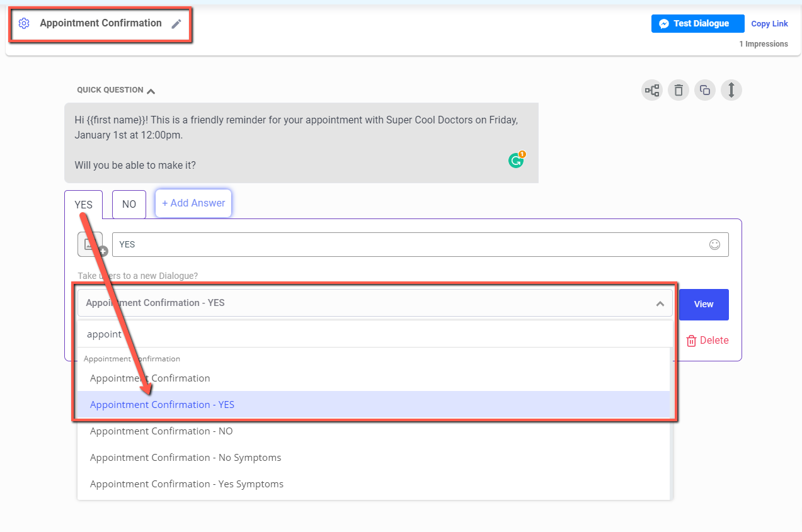The image size is (802, 532).
Task: Select the YES answer tab
Action: (83, 204)
